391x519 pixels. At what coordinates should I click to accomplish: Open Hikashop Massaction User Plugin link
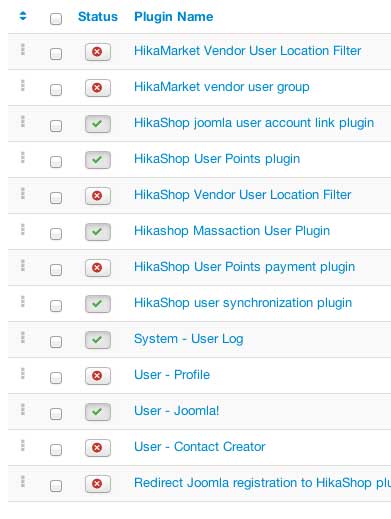(x=232, y=231)
